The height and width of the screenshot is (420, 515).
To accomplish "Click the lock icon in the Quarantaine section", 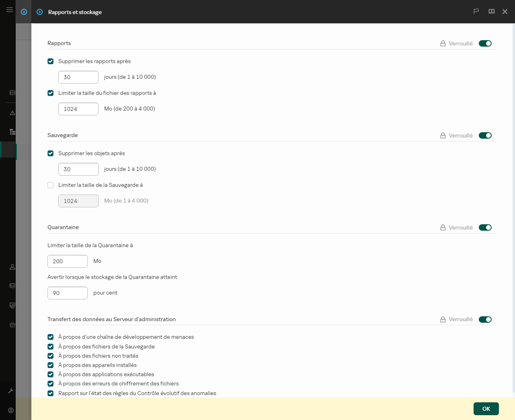I will (x=443, y=227).
